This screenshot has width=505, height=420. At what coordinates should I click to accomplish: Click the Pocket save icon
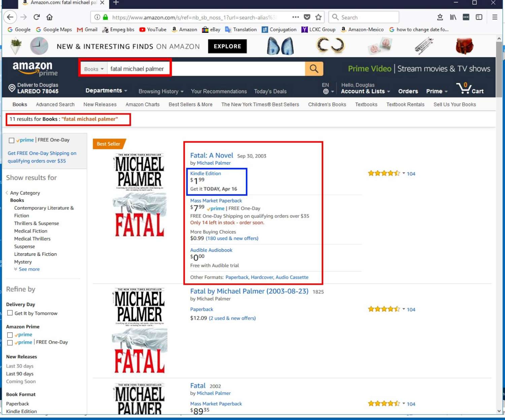(x=307, y=17)
